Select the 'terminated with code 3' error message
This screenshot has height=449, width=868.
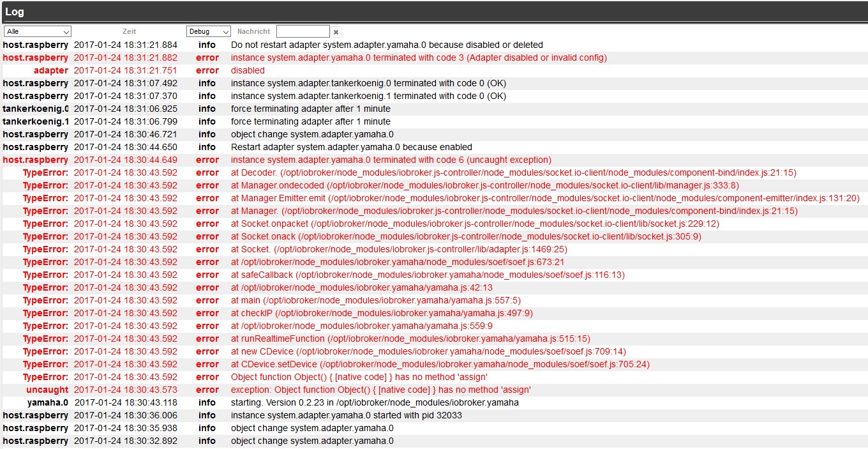tap(419, 58)
